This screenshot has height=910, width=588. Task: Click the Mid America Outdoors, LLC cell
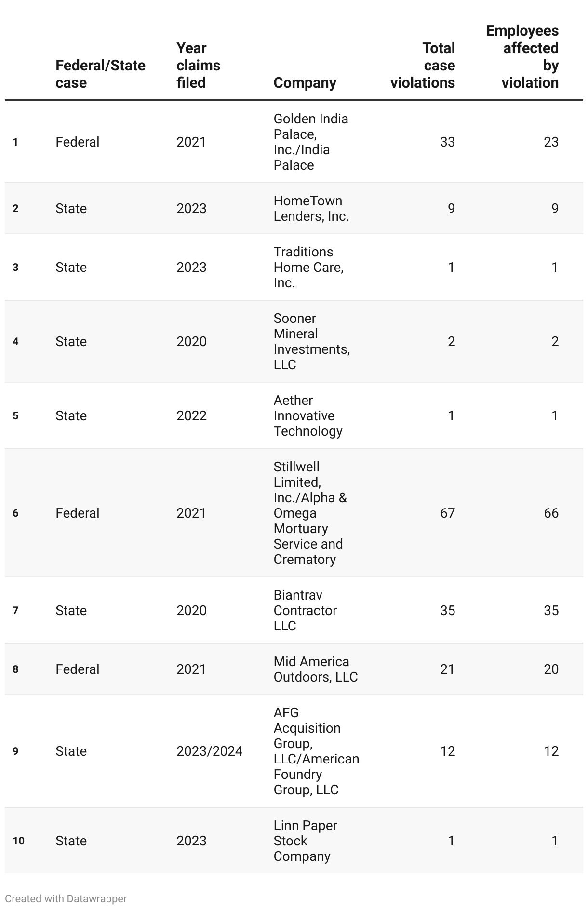(315, 669)
